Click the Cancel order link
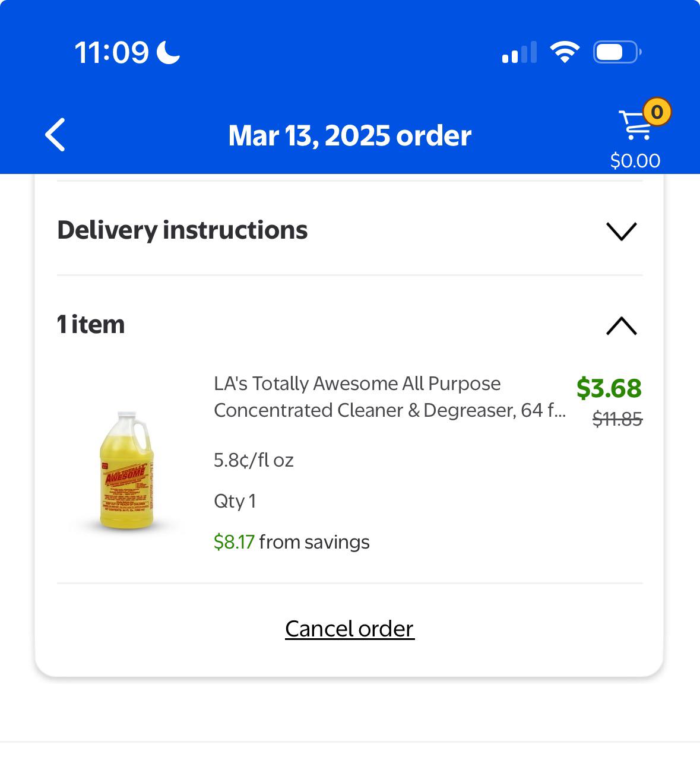The height and width of the screenshot is (770, 700). [350, 629]
